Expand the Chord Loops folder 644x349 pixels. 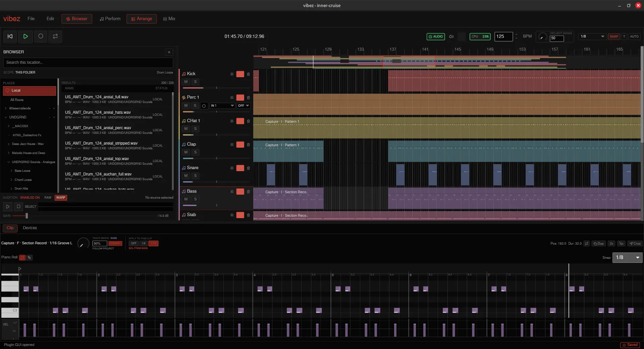click(11, 180)
